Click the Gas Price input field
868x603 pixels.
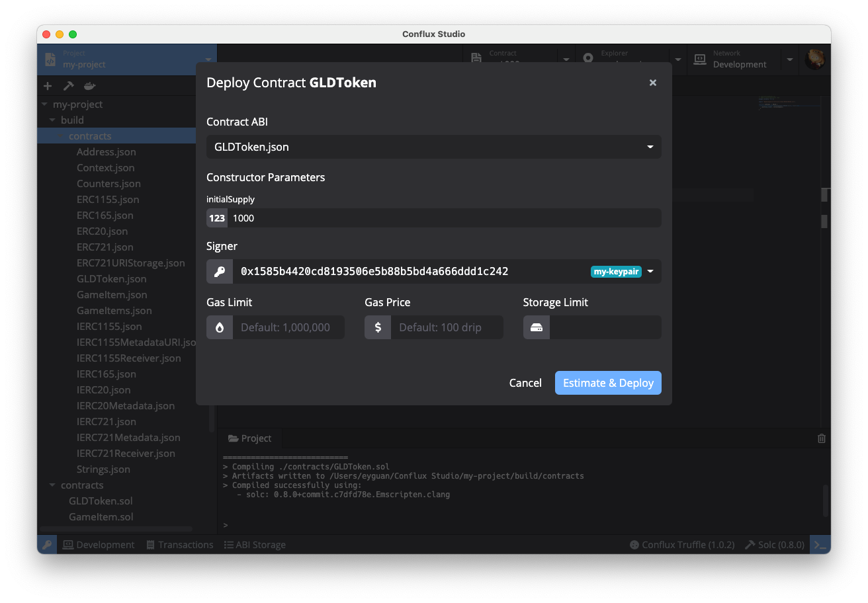click(x=447, y=327)
